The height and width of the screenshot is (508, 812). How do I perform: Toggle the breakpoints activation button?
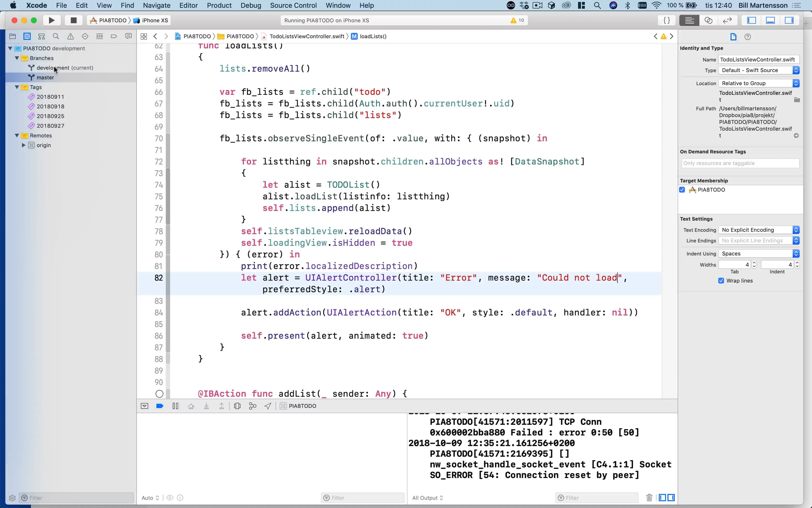coord(160,406)
